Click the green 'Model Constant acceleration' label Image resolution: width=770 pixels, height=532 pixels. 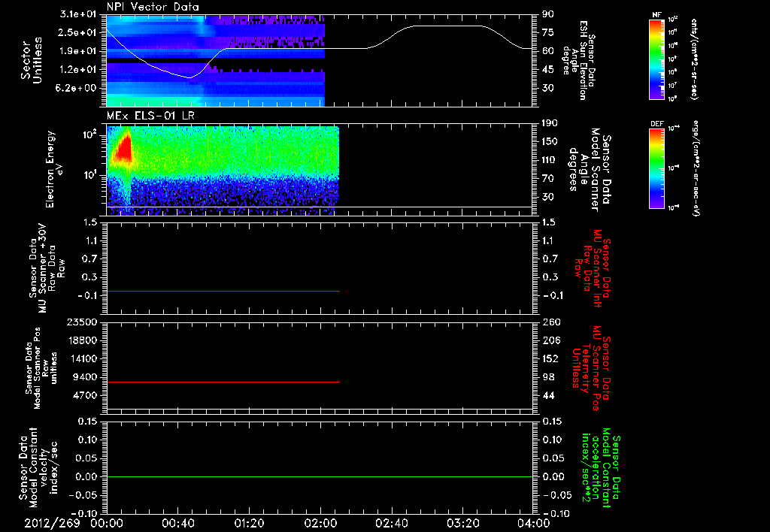coord(602,466)
